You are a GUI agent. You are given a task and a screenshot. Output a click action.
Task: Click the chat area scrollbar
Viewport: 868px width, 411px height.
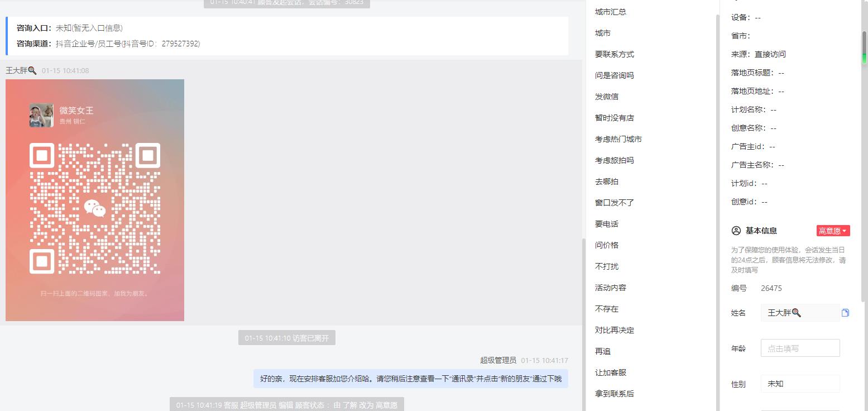click(584, 324)
